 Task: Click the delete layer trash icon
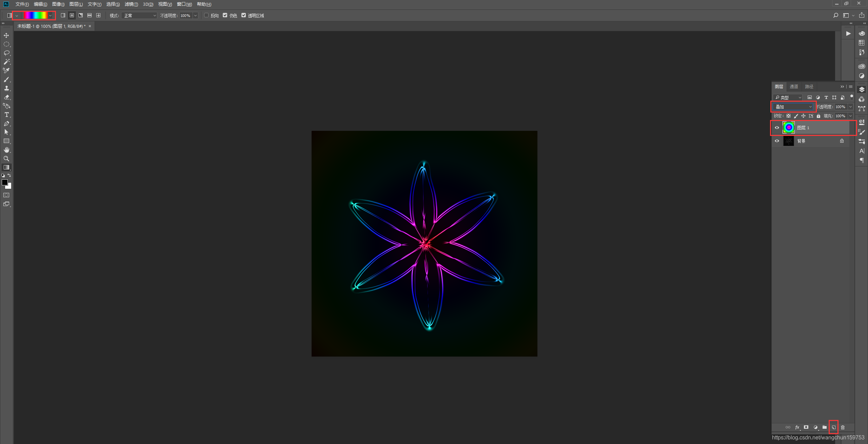pyautogui.click(x=843, y=427)
